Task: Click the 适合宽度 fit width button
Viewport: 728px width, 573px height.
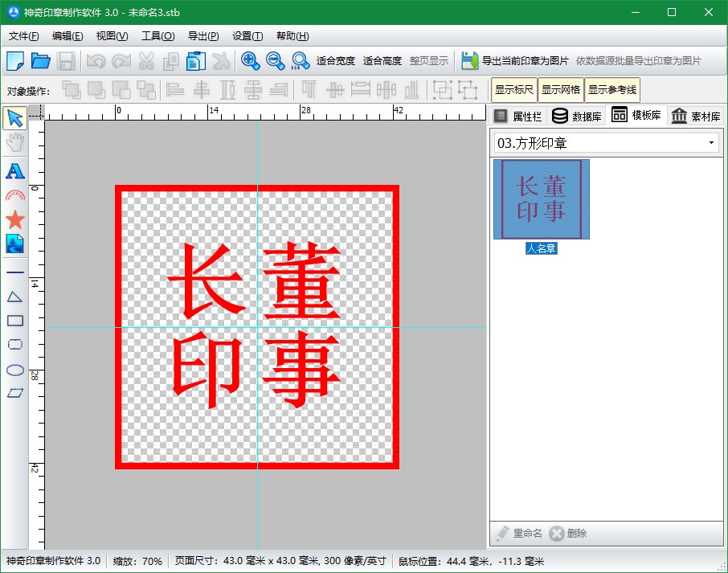Action: [335, 61]
